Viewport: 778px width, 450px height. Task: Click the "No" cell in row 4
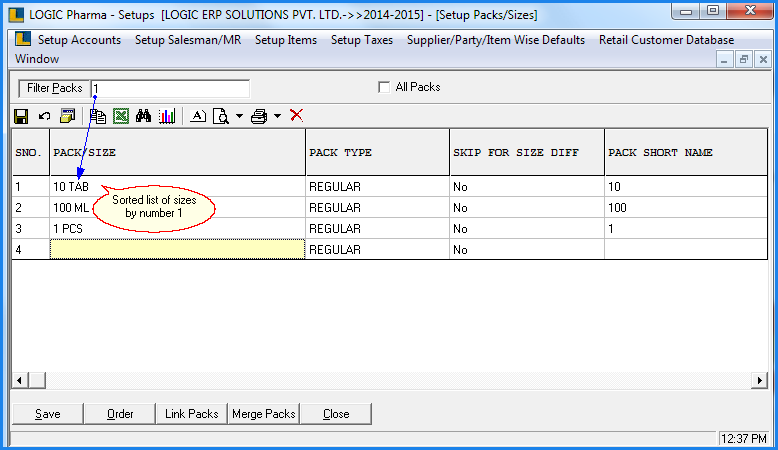[527, 249]
